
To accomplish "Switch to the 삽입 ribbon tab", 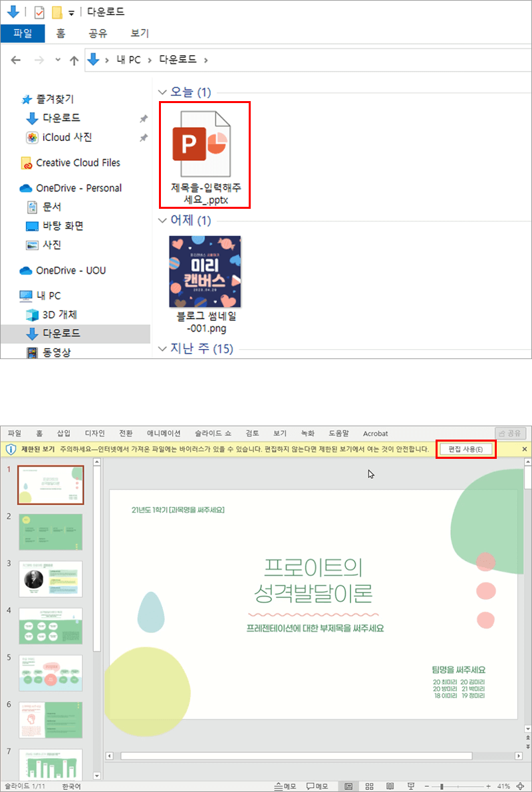I will point(63,433).
